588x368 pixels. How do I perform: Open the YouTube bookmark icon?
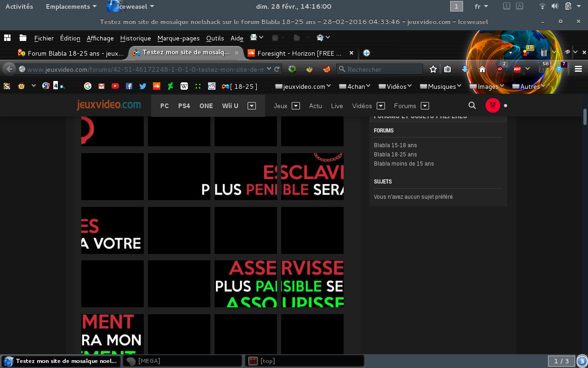coord(115,86)
